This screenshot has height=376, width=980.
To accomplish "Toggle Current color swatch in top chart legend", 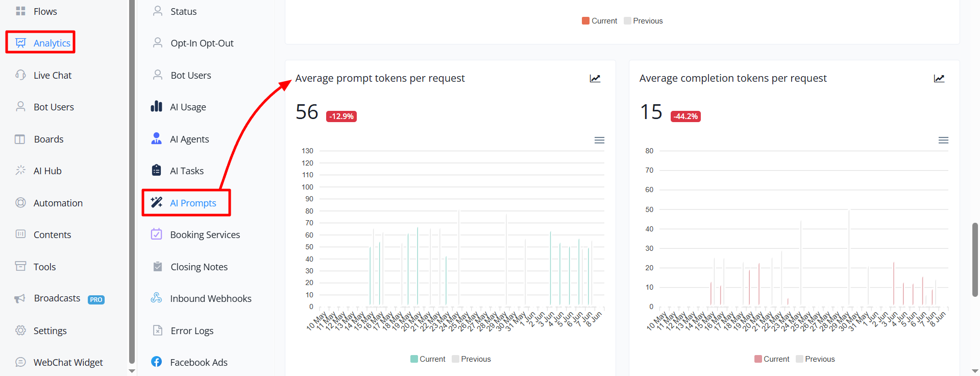I will [585, 21].
